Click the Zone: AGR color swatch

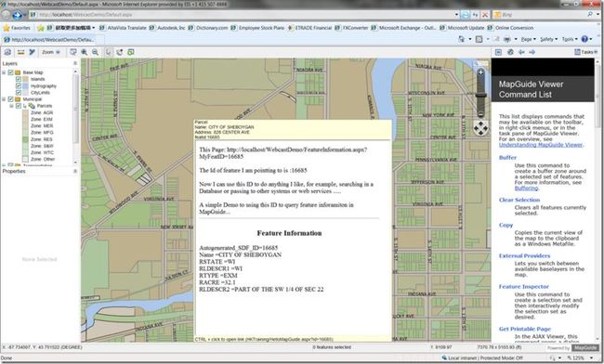(x=25, y=112)
